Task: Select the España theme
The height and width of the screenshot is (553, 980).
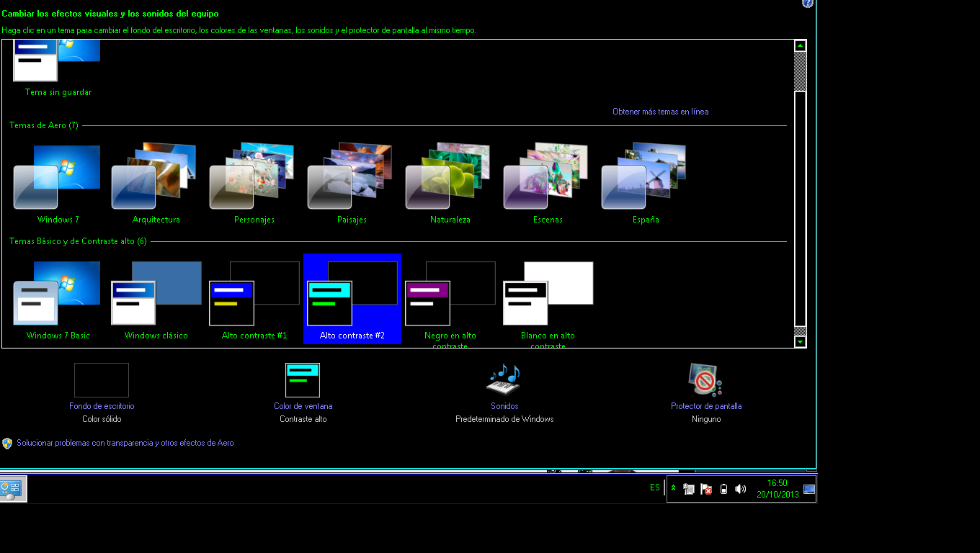Action: pos(645,179)
